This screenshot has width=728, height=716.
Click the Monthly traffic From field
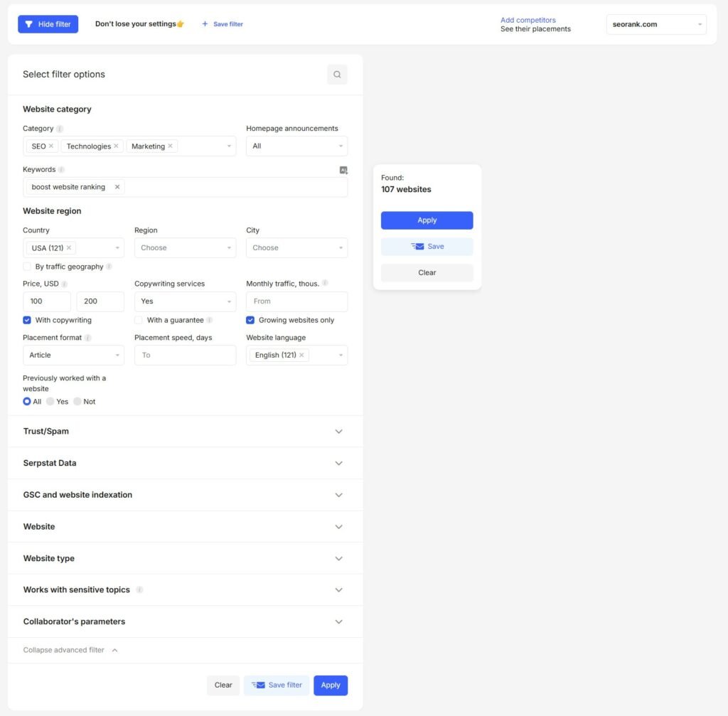coord(296,301)
